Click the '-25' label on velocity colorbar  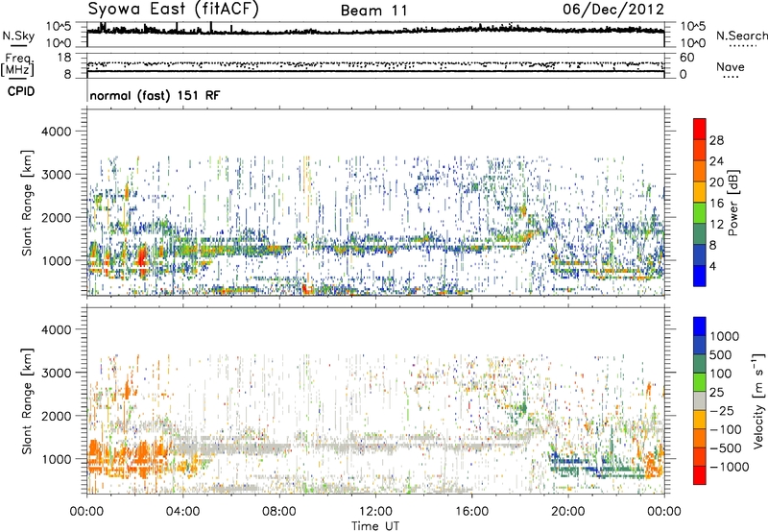tap(721, 411)
